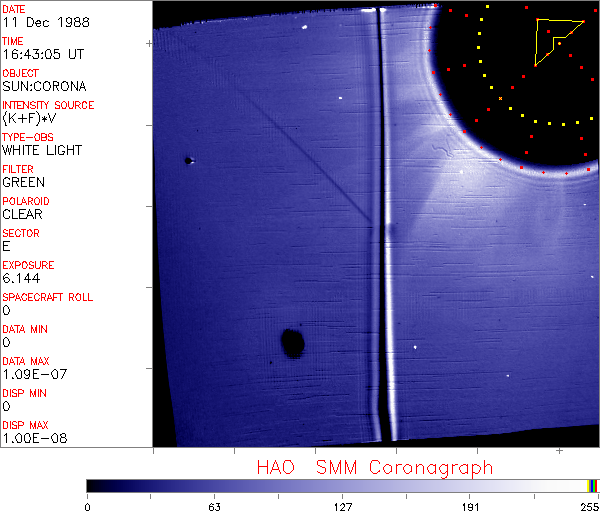600x512 pixels.
Task: Click the multicolor stripe ending the color bar
Action: pyautogui.click(x=593, y=486)
